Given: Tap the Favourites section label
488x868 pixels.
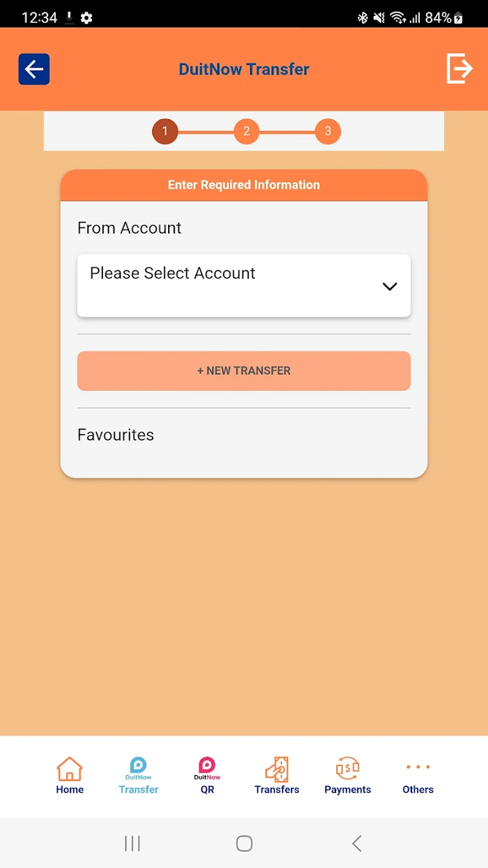Looking at the screenshot, I should [116, 435].
